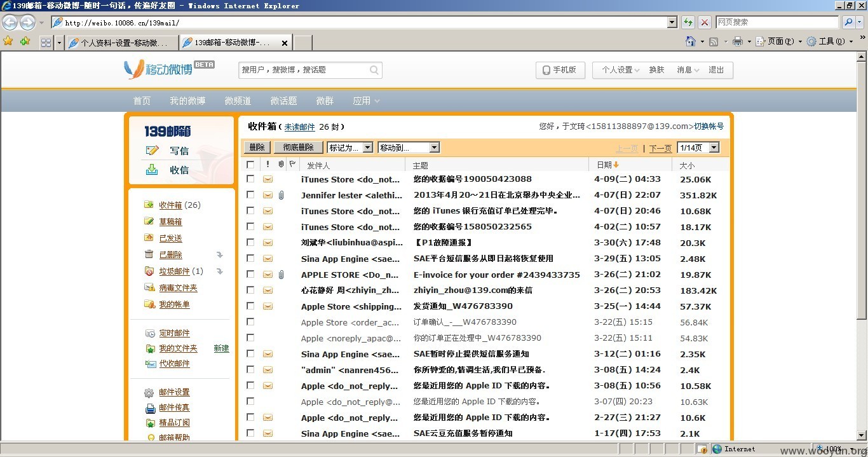Open the 1/14页 page selector
Viewport: 868px width, 457px height.
click(x=698, y=147)
